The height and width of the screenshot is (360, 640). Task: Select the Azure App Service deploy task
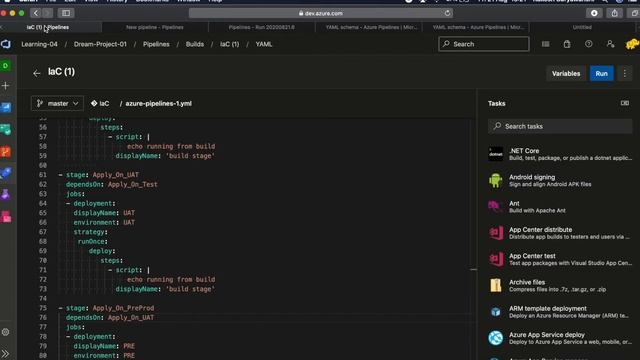(560, 338)
